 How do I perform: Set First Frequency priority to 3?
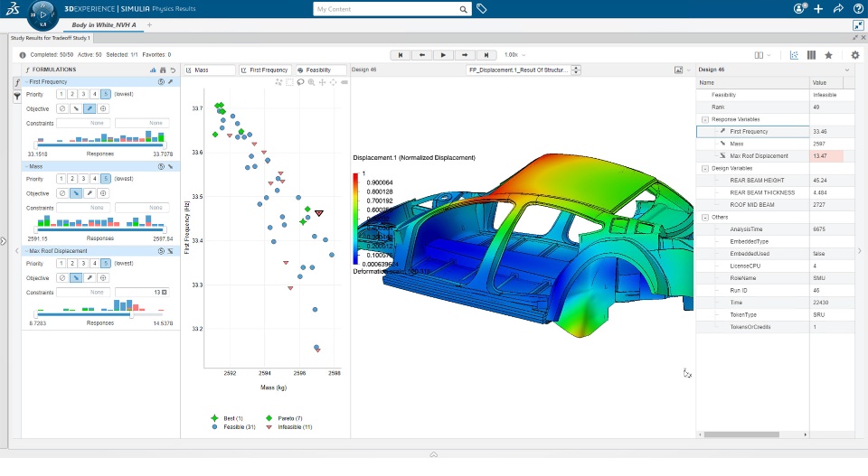83,95
